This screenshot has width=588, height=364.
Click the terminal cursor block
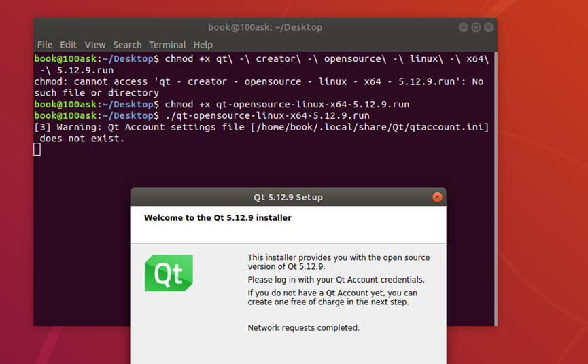(37, 149)
